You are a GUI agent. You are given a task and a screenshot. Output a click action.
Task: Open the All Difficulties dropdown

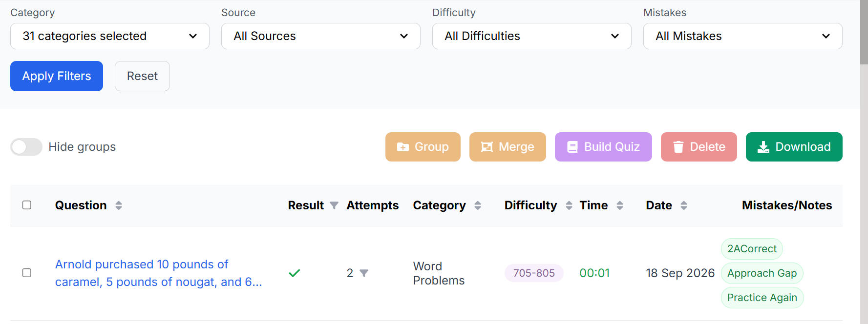click(532, 36)
